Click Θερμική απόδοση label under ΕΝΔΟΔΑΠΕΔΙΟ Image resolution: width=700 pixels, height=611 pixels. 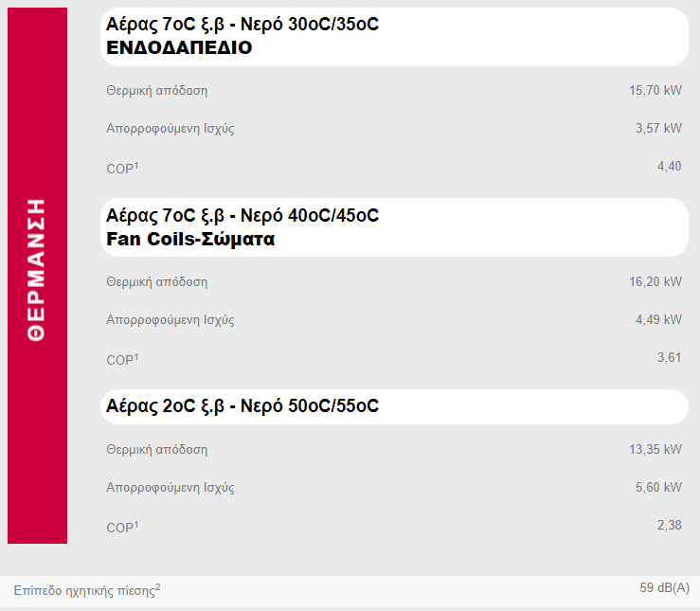(156, 91)
